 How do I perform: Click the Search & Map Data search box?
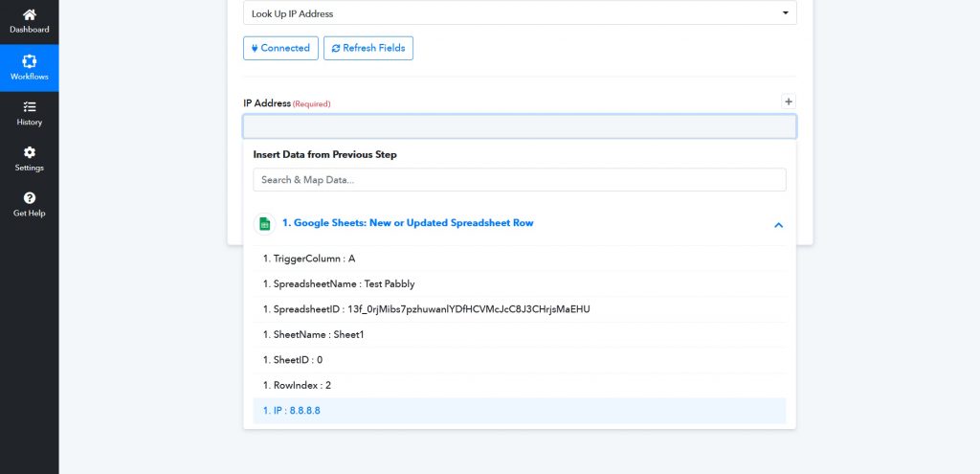click(x=520, y=180)
